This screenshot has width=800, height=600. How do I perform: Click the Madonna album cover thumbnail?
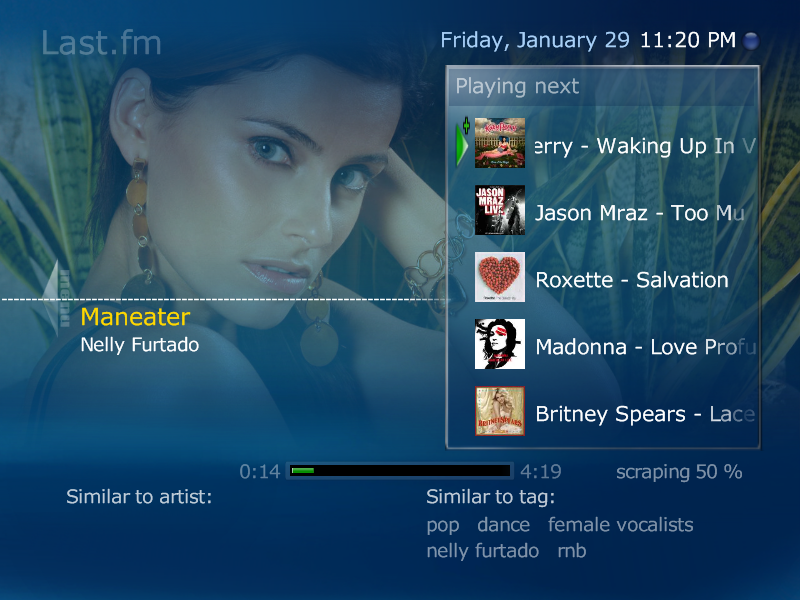click(x=500, y=344)
